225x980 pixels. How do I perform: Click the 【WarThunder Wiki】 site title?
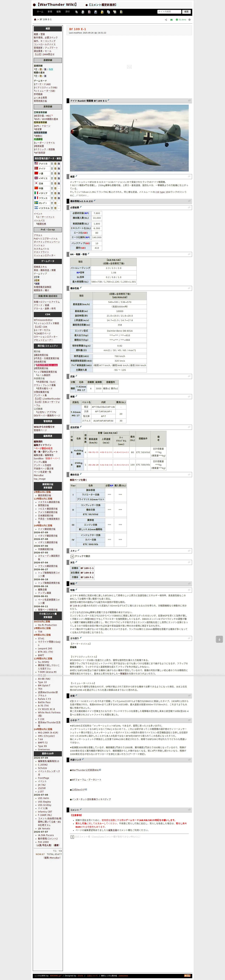pyautogui.click(x=57, y=5)
